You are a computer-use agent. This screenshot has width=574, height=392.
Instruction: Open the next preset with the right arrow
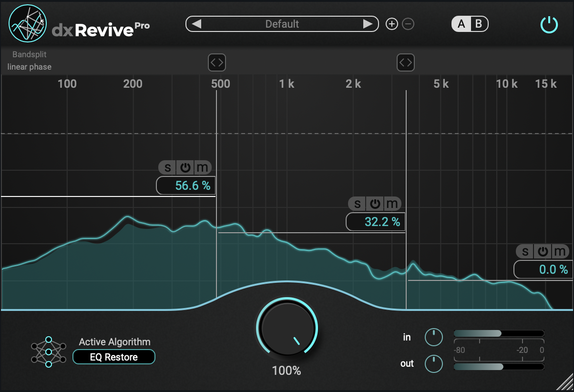pyautogui.click(x=367, y=23)
